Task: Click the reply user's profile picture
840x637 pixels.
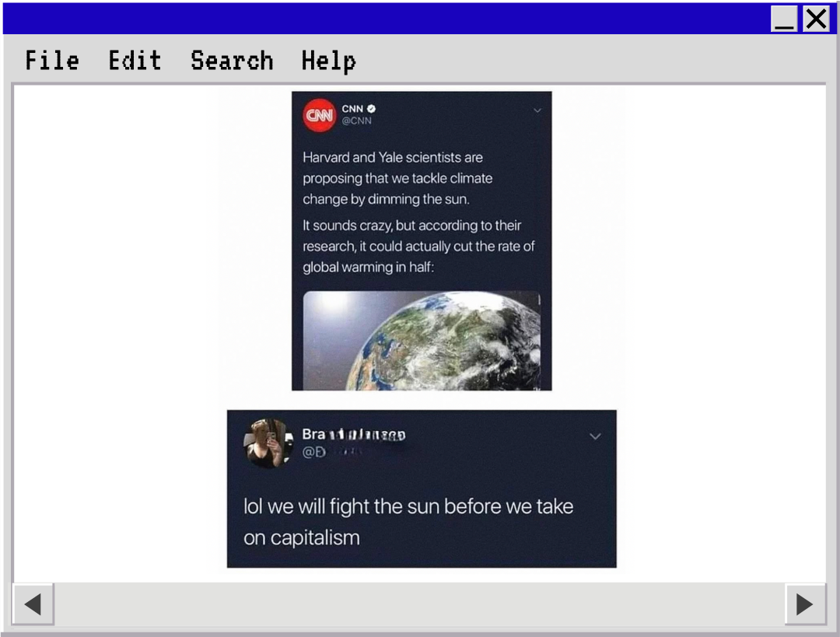Action: point(268,443)
